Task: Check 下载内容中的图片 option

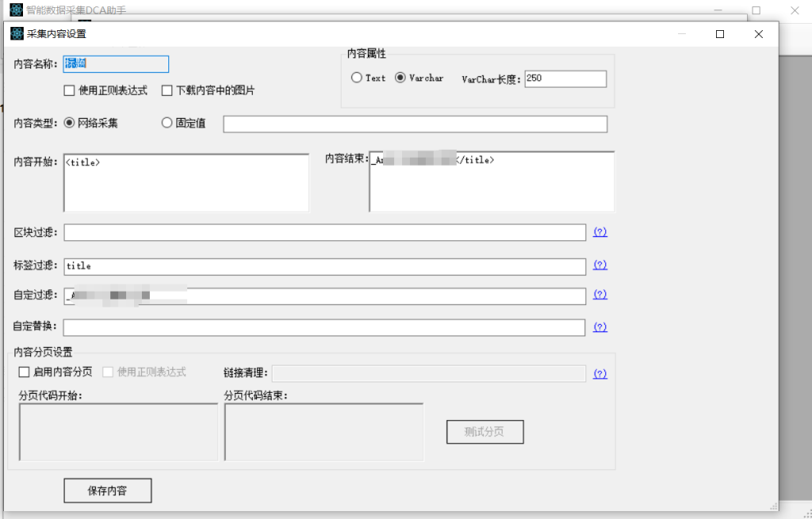Action: 167,90
